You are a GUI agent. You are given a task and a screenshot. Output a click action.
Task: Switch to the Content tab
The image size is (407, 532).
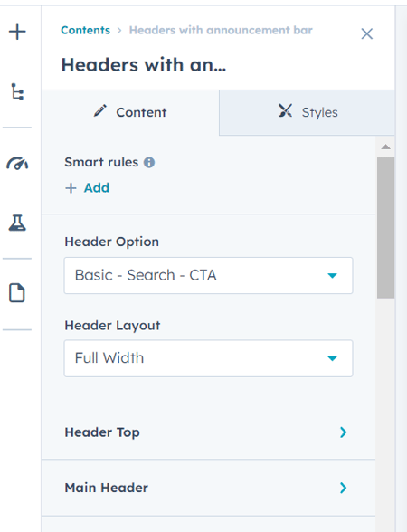click(130, 112)
